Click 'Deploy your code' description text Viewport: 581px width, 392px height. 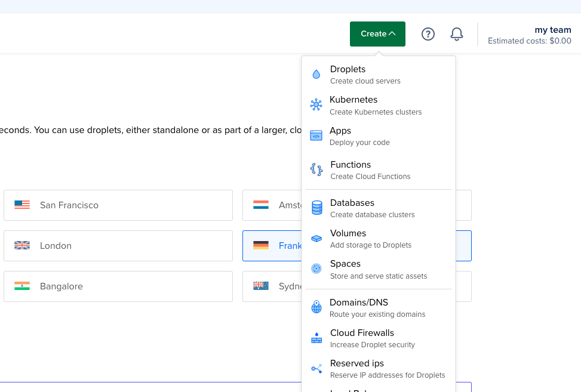(359, 143)
